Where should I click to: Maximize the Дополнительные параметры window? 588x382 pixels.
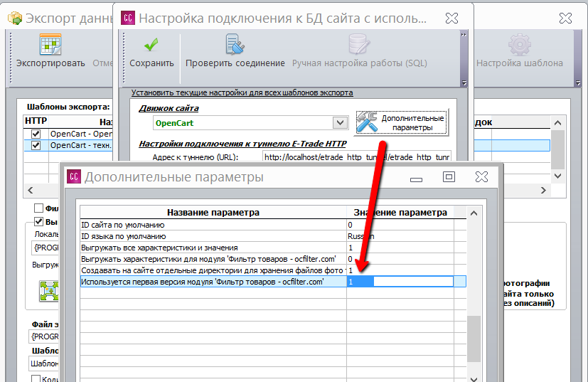point(449,176)
